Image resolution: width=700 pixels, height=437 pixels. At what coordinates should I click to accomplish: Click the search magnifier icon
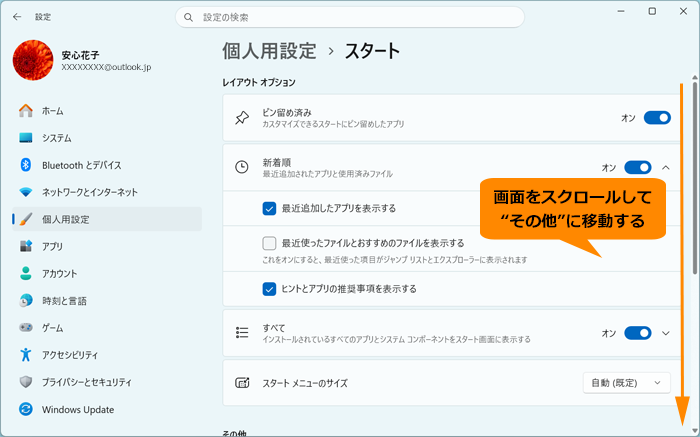tap(188, 17)
